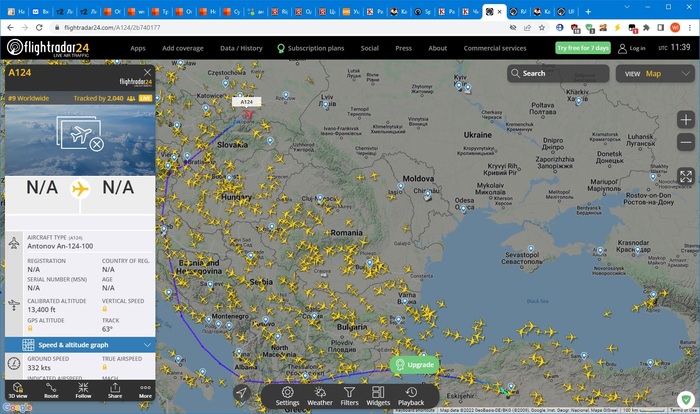The image size is (700, 414).
Task: Click the #9 Worldwide ranking label
Action: tap(29, 98)
